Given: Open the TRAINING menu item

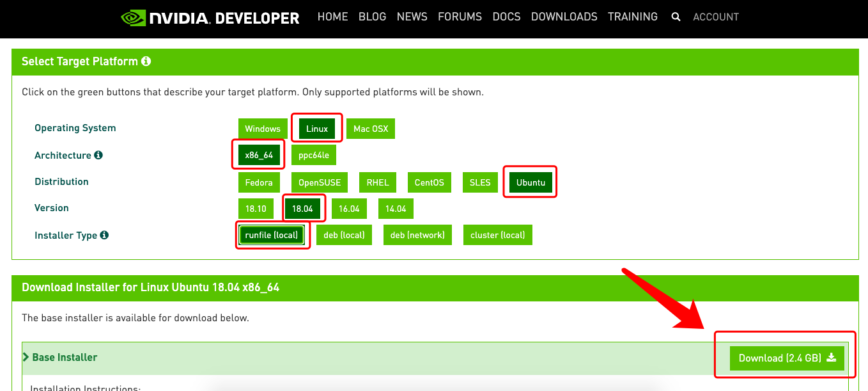Looking at the screenshot, I should (x=633, y=17).
